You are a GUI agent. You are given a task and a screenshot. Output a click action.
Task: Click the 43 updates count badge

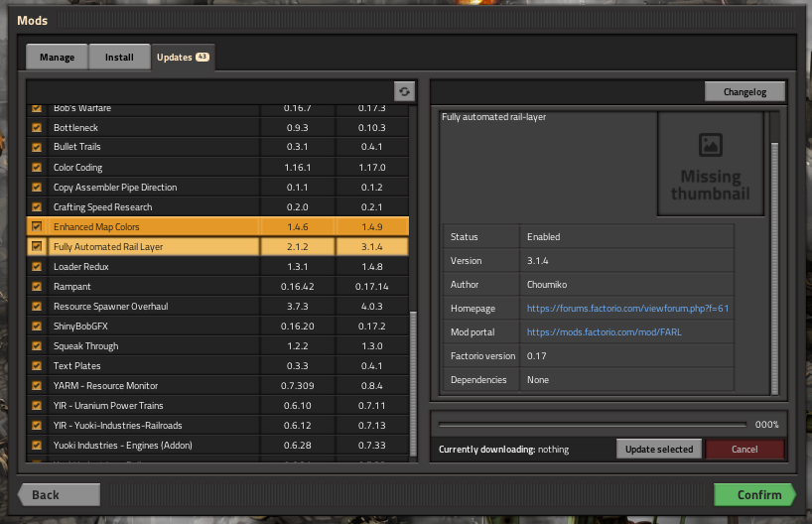pyautogui.click(x=202, y=57)
